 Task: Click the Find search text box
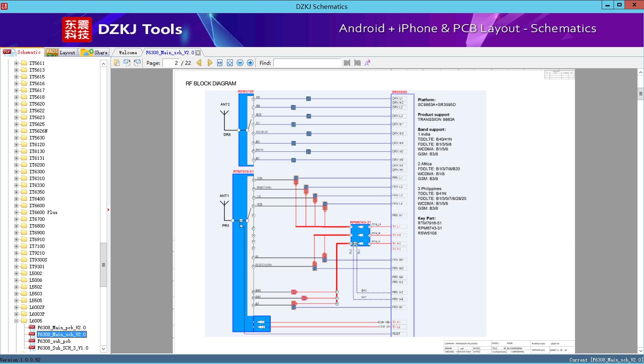click(307, 63)
